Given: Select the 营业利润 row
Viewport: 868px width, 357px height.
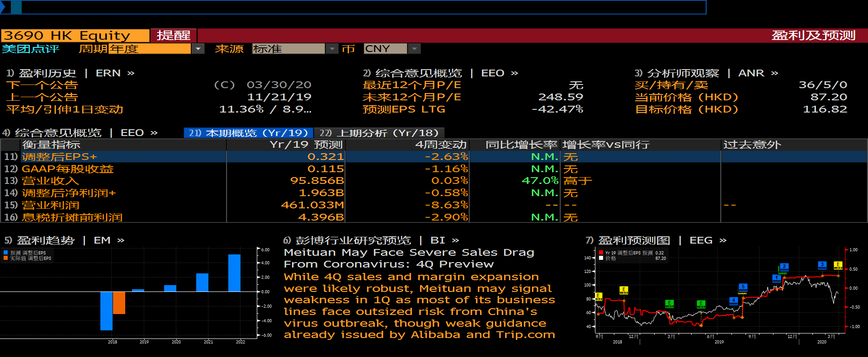Looking at the screenshot, I should point(434,205).
